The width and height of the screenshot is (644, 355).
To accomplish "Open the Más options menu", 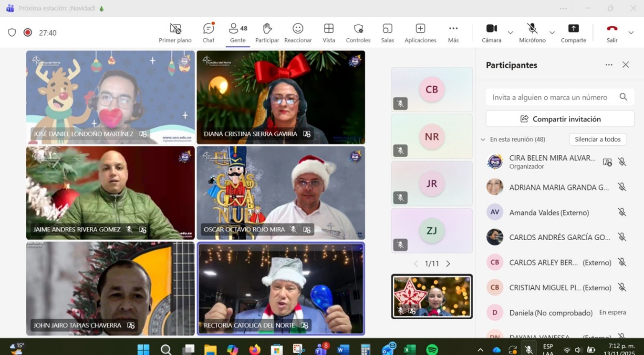I will point(453,33).
